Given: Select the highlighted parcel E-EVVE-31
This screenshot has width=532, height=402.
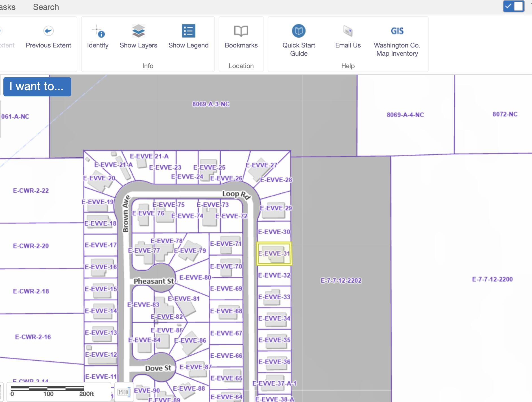Looking at the screenshot, I should tap(274, 254).
